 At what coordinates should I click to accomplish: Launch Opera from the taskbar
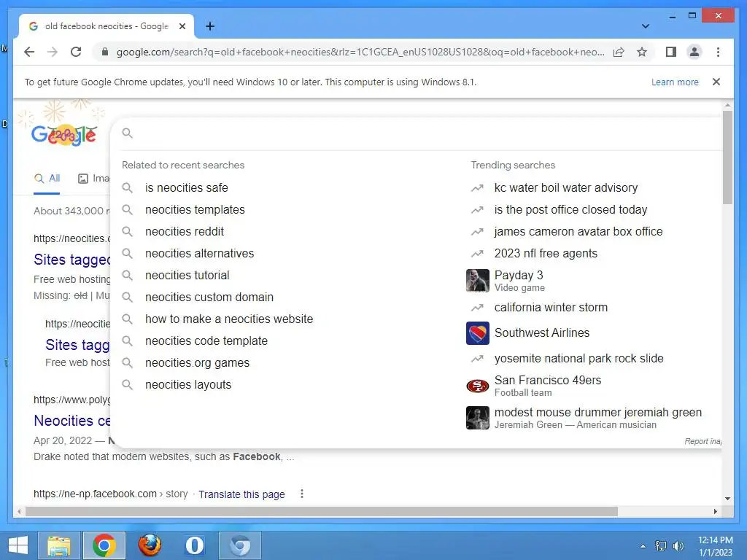click(x=194, y=545)
